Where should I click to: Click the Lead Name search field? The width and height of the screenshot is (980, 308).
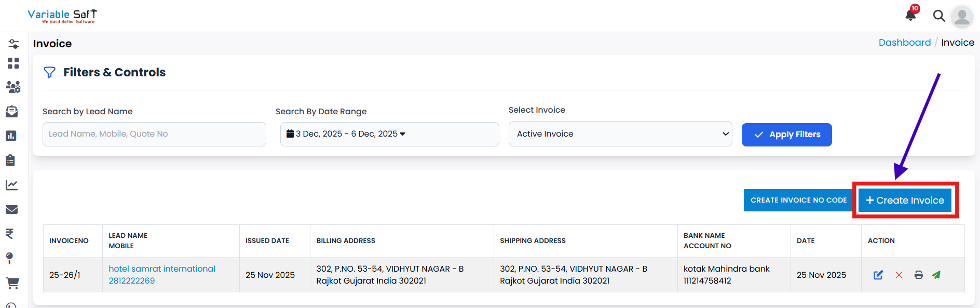click(x=154, y=134)
